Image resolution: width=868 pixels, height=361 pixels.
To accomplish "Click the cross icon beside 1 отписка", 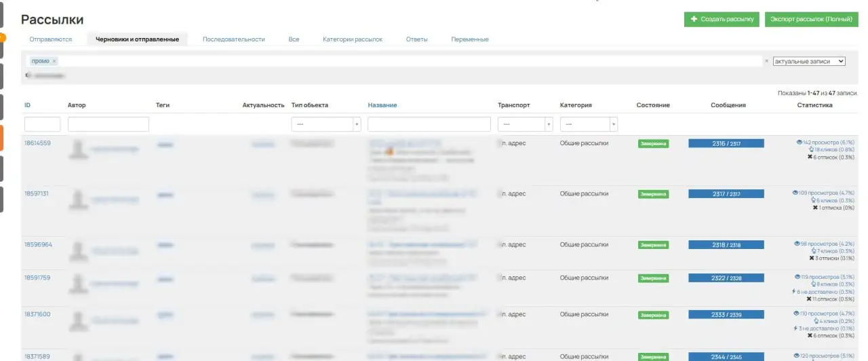I will coord(815,208).
